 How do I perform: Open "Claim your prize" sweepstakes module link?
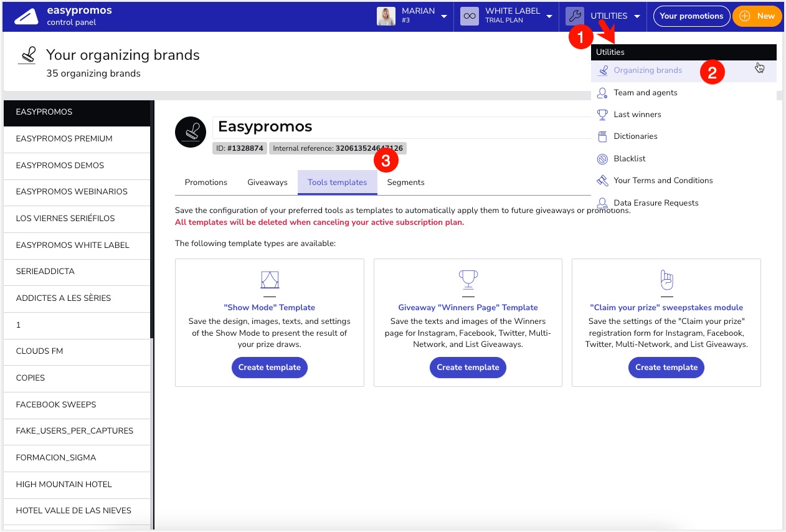click(x=666, y=308)
